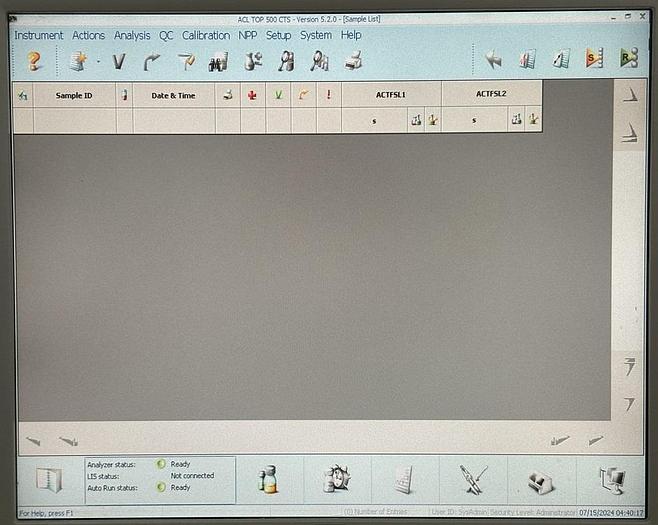Click the Sample ID column header

74,95
